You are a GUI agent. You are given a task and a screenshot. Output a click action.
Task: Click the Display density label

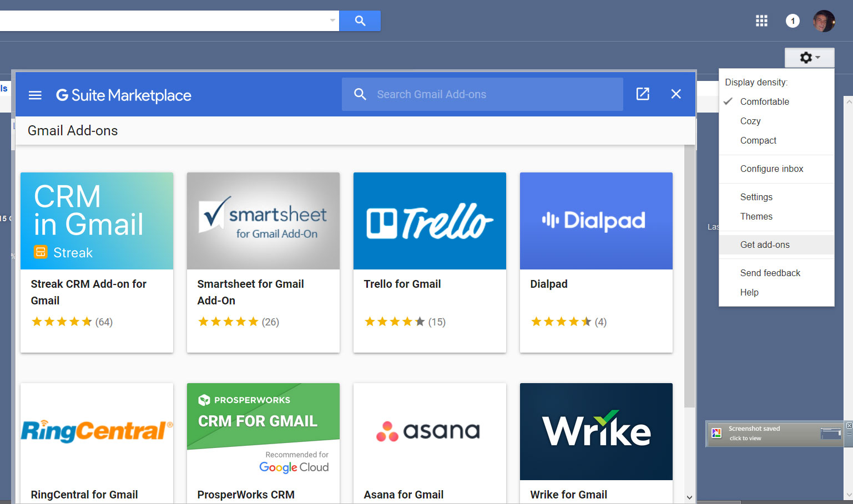(756, 82)
